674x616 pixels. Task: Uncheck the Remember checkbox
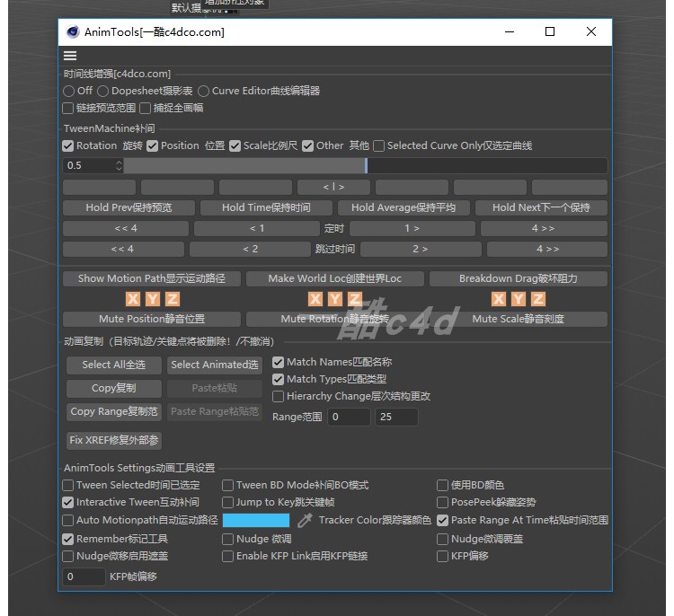pyautogui.click(x=68, y=539)
